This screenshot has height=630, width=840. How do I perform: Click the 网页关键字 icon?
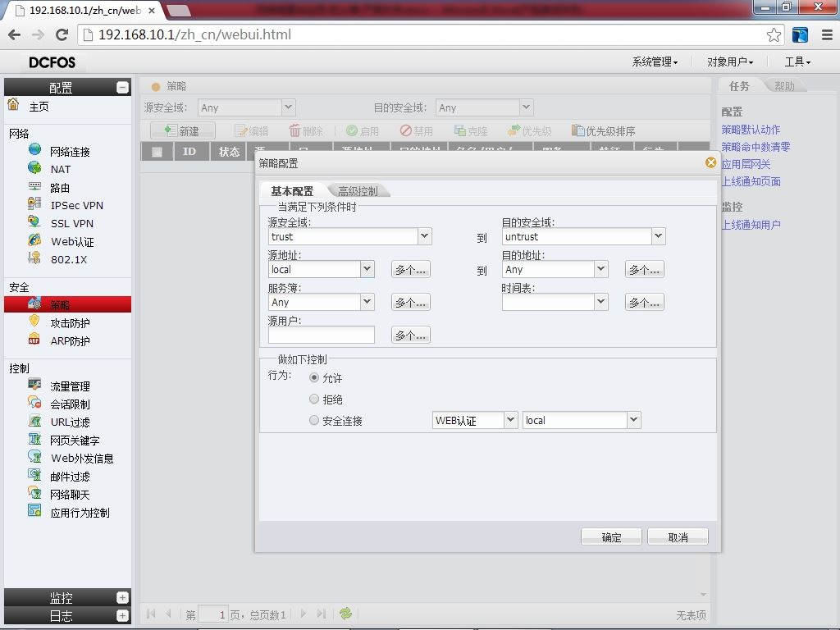34,439
